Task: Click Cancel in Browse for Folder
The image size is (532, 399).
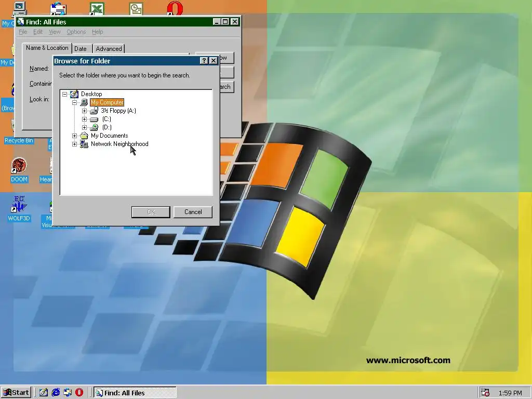Action: 193,212
